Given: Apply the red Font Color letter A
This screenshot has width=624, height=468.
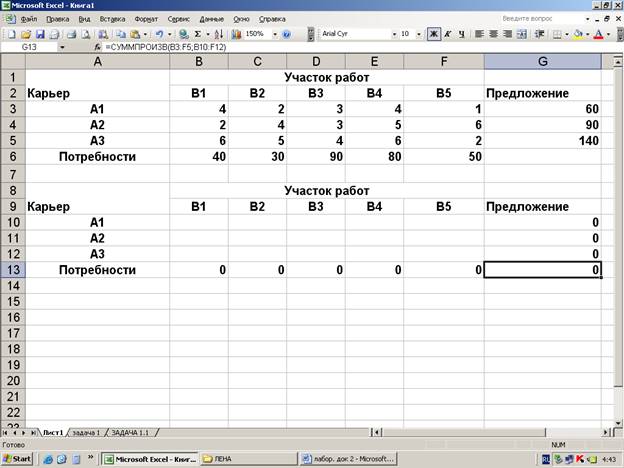Looking at the screenshot, I should click(599, 34).
